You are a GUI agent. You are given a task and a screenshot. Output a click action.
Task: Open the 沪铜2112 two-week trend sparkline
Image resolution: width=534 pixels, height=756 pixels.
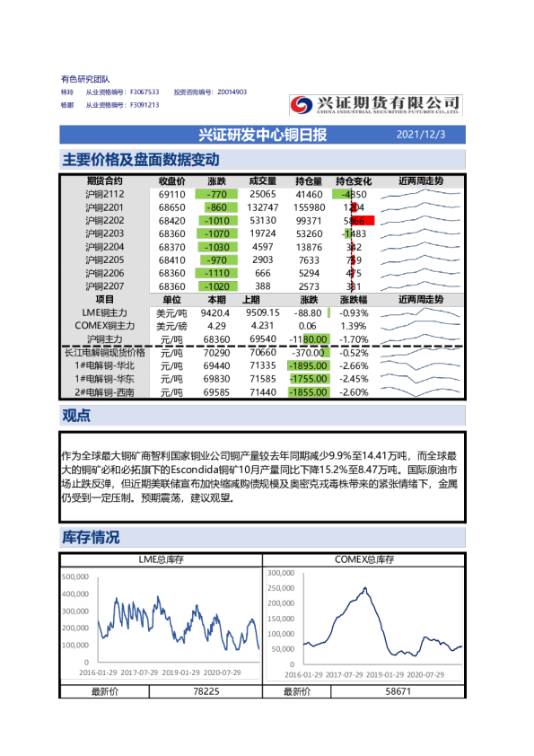420,194
